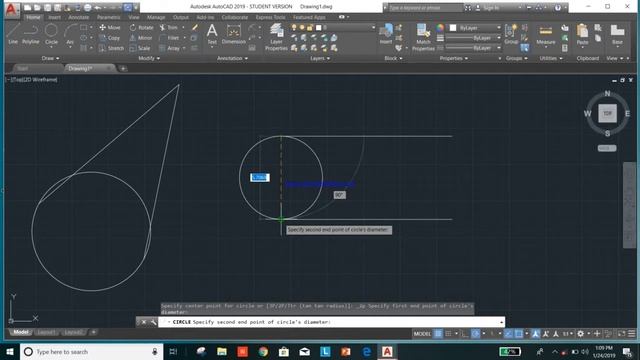Click the new drawing tab plus button
Image resolution: width=640 pixels, height=360 pixels.
point(123,69)
